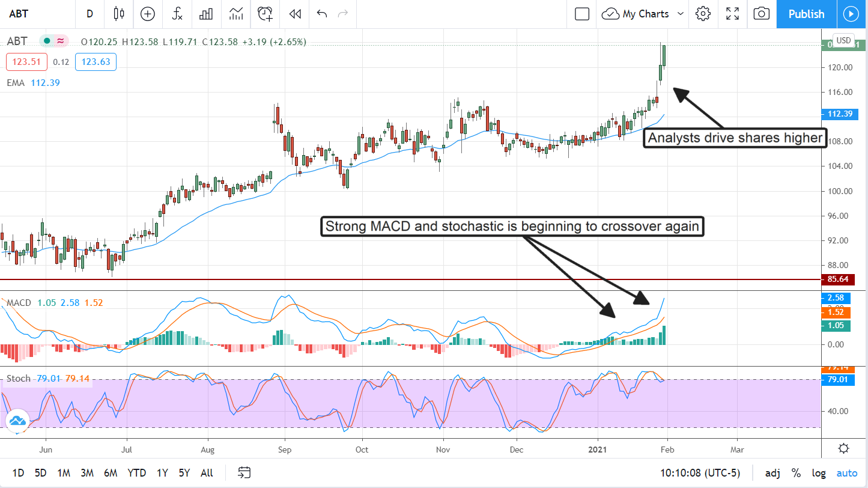Open the USD currency selector
The height and width of the screenshot is (488, 868).
844,40
